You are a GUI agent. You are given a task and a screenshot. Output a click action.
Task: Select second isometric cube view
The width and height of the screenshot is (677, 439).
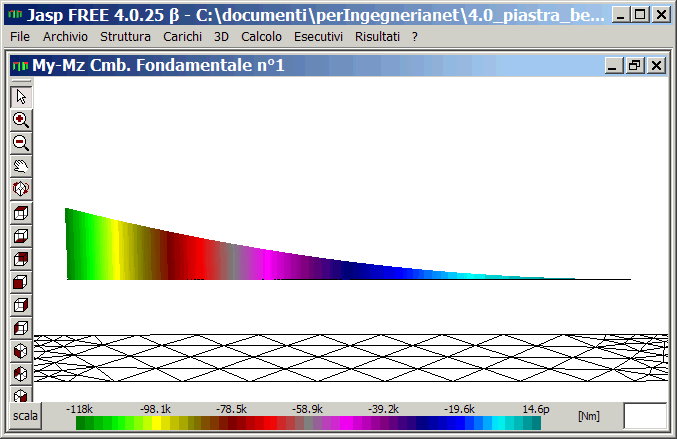(x=21, y=374)
